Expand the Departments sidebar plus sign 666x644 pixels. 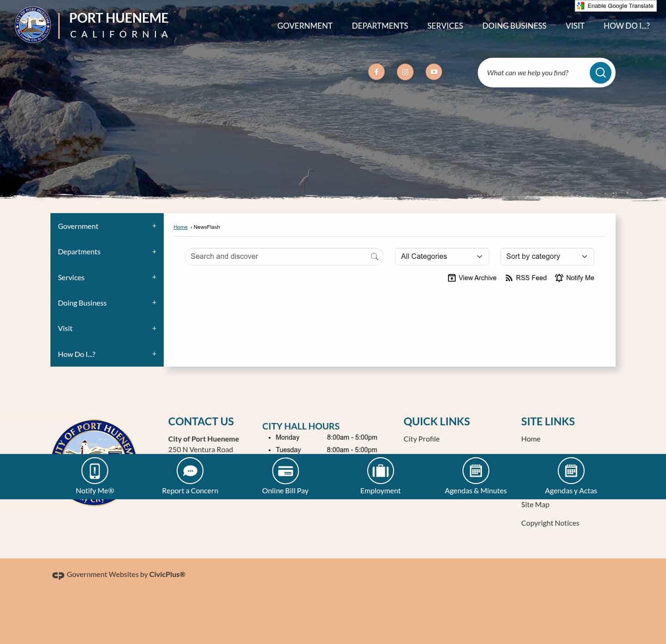coord(154,251)
